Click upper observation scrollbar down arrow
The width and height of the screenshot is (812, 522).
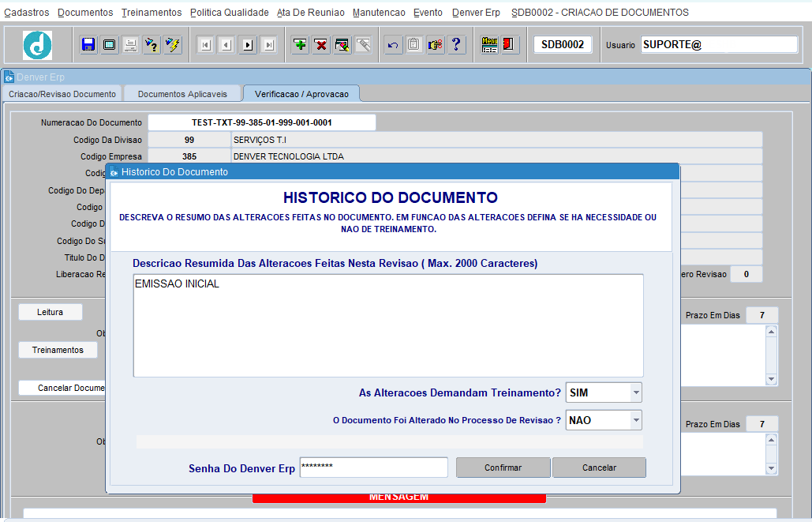[771, 379]
